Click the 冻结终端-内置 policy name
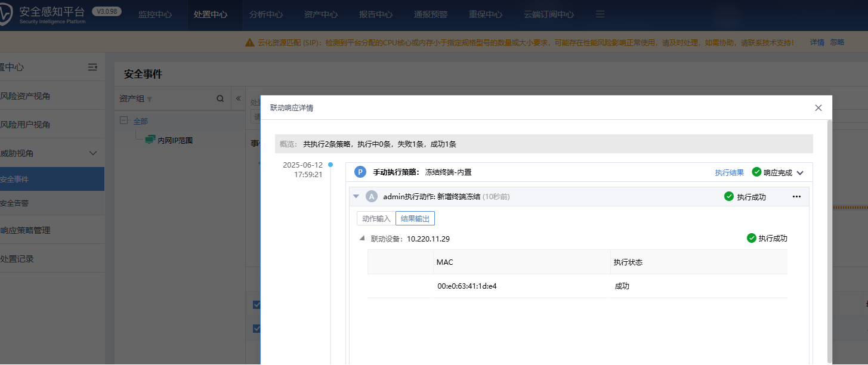Viewport: 868px width, 365px height. pyautogui.click(x=448, y=172)
